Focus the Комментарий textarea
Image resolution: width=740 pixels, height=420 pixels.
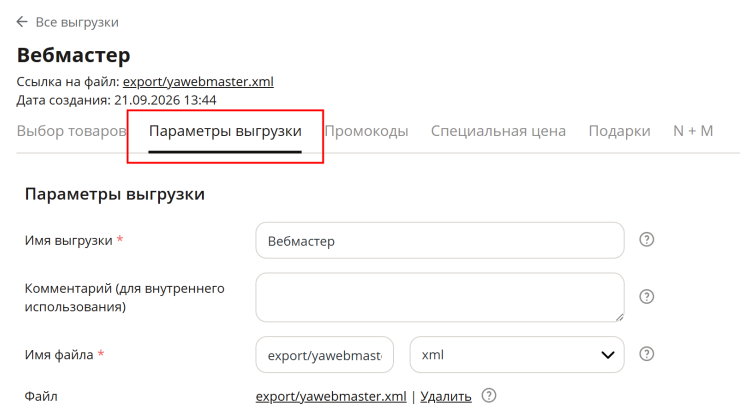pos(440,297)
